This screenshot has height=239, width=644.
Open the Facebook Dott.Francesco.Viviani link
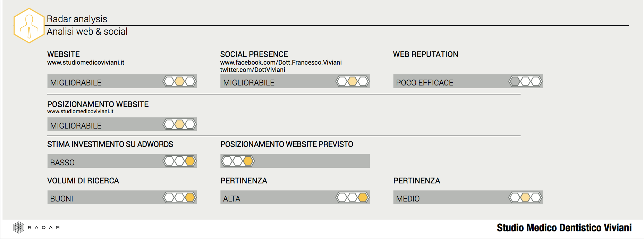pyautogui.click(x=281, y=63)
